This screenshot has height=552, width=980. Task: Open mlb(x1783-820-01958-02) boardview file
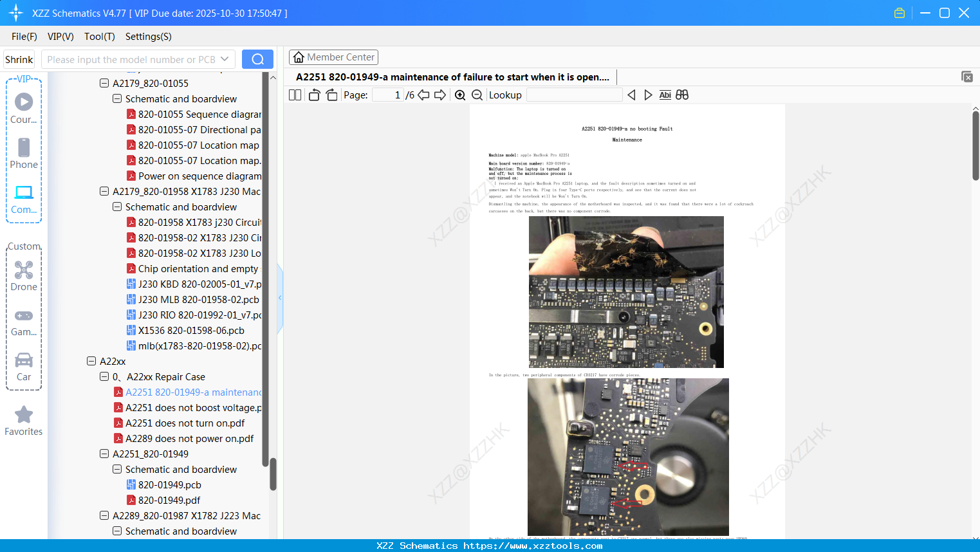194,345
